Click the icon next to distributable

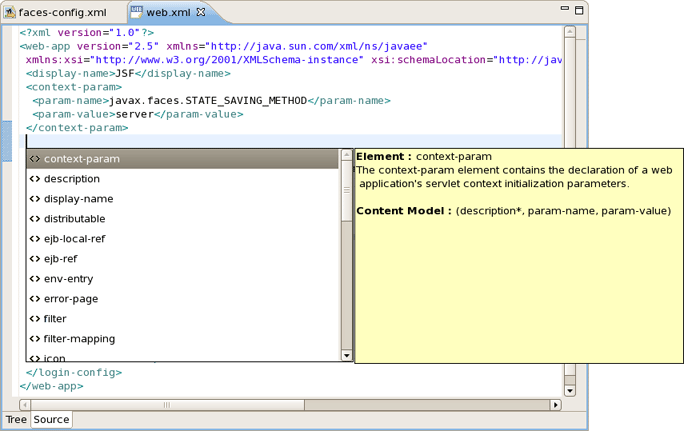(34, 219)
